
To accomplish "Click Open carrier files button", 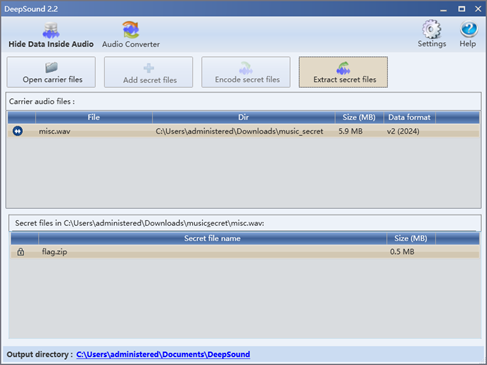I will (x=51, y=72).
